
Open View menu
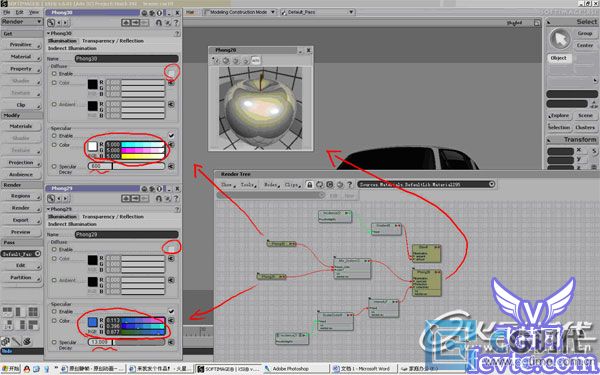pyautogui.click(x=34, y=12)
